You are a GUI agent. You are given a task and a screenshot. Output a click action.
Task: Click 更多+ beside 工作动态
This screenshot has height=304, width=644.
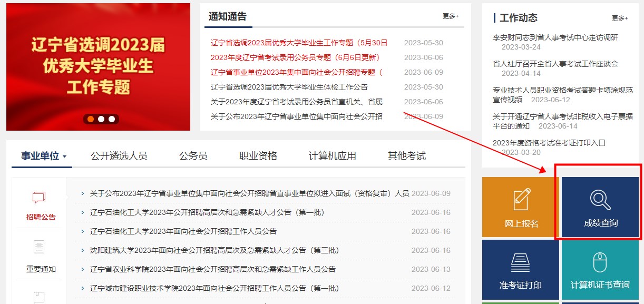click(619, 17)
